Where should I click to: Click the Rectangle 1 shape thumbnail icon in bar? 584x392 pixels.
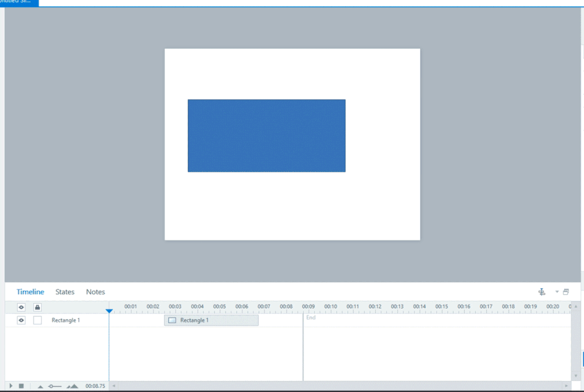(x=172, y=320)
